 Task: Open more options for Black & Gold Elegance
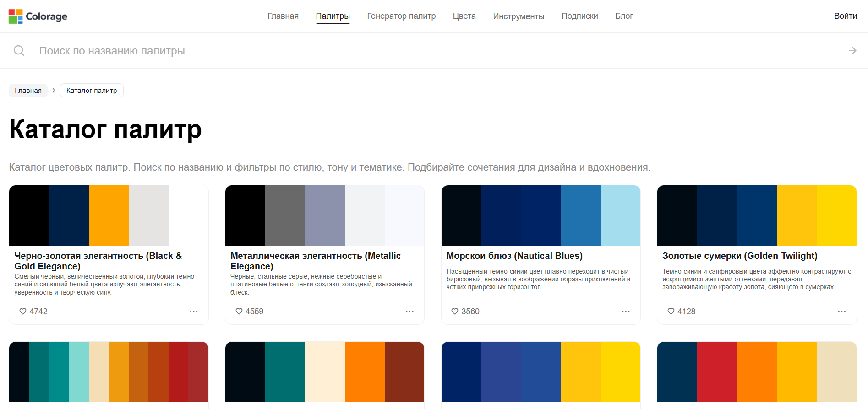point(194,312)
